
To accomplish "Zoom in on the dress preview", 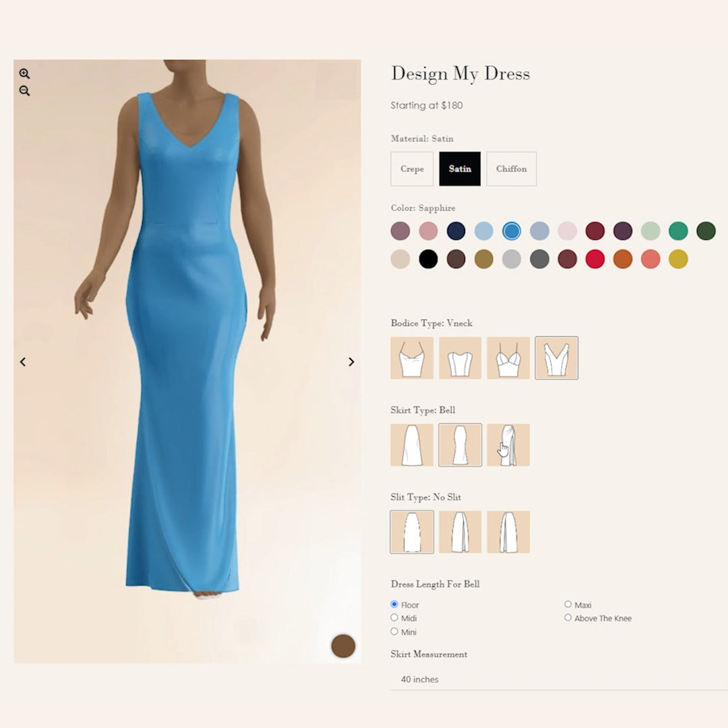I will (x=25, y=73).
